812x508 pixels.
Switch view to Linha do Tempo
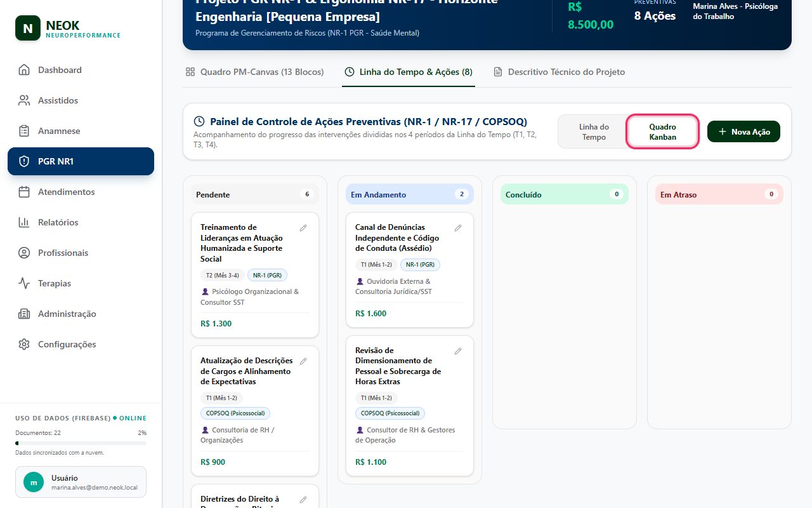tap(594, 132)
